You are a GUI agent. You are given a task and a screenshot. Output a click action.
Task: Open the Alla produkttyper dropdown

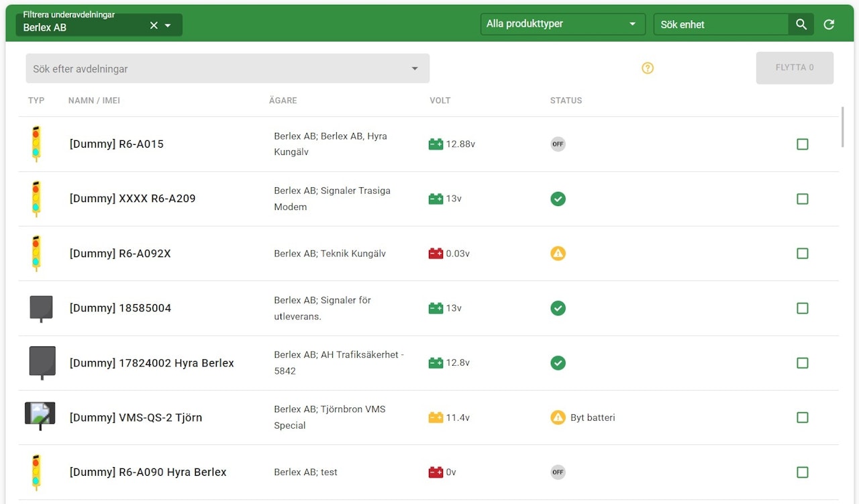click(x=562, y=24)
